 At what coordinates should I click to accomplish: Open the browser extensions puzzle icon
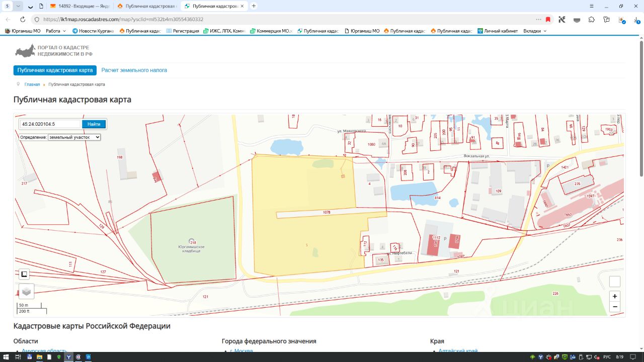coord(592,19)
